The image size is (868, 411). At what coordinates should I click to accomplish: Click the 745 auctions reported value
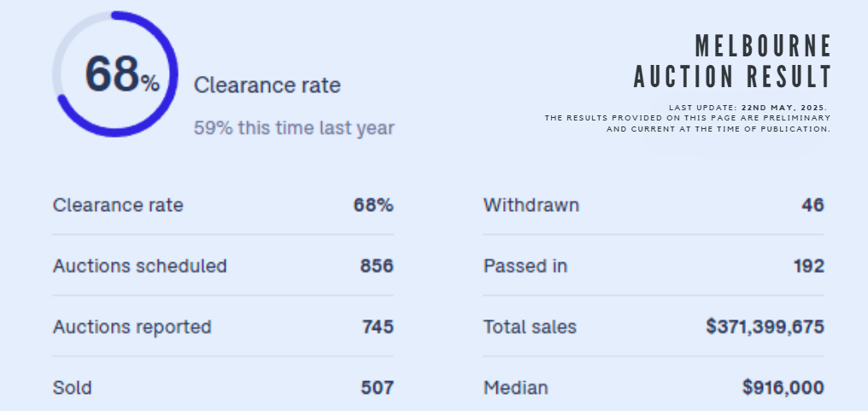tap(378, 326)
